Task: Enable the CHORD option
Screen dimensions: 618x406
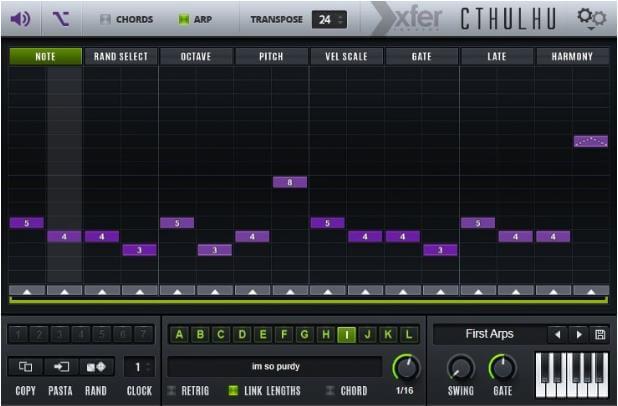Action: point(330,391)
